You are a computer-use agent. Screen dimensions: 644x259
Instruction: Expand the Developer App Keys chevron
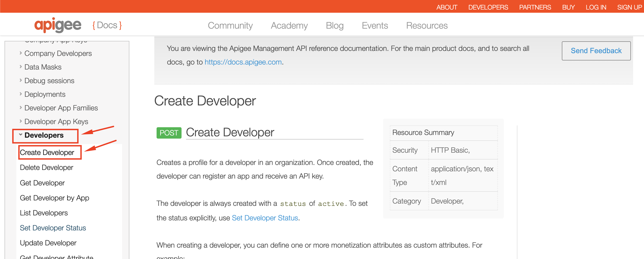coord(21,121)
